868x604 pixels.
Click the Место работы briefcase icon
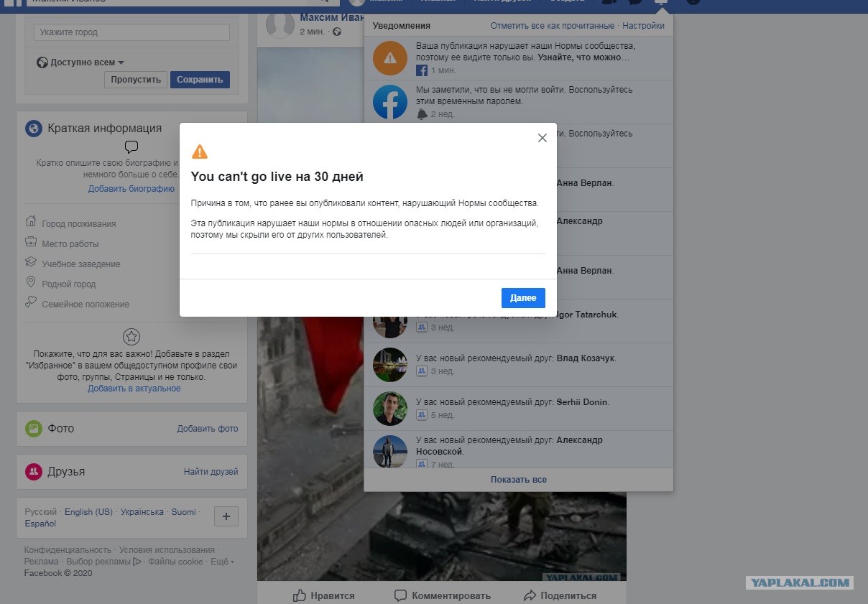pos(31,242)
